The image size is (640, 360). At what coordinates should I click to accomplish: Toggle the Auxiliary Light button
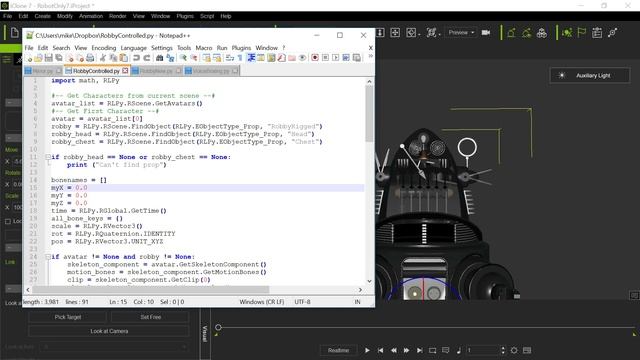click(590, 76)
